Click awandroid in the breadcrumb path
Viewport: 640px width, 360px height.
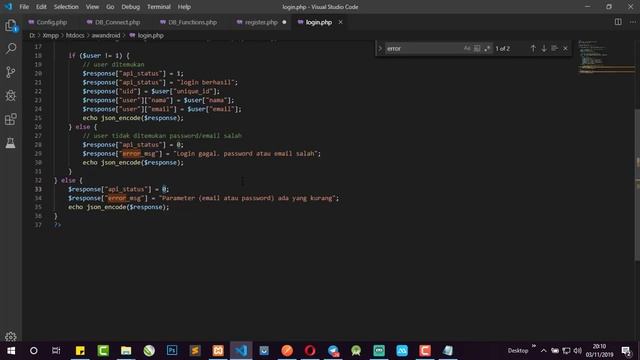[106, 36]
